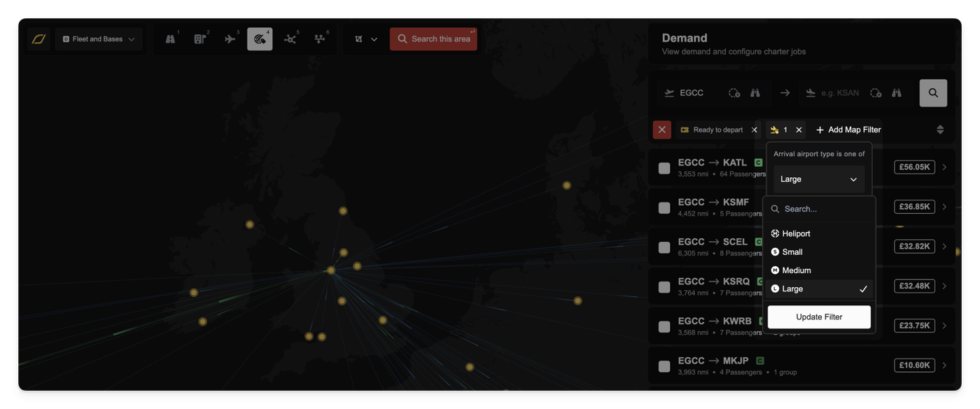The height and width of the screenshot is (409, 980).
Task: Open the hierarchy icon numbered 6
Action: (320, 39)
